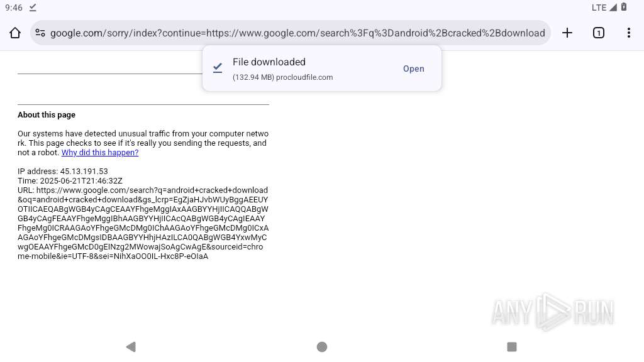Tap the 'File downloaded' notification title
Image resolution: width=644 pixels, height=362 pixels.
pos(269,62)
